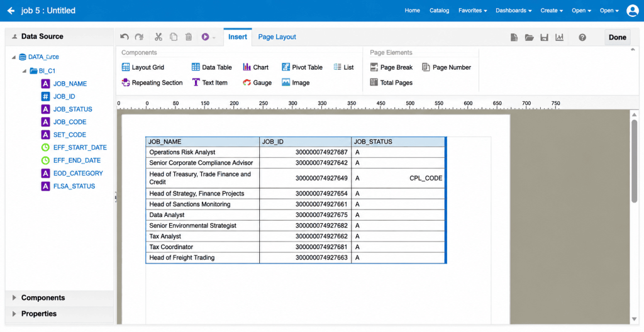The image size is (644, 332).
Task: Open the first Open dropdown menu
Action: 582,11
